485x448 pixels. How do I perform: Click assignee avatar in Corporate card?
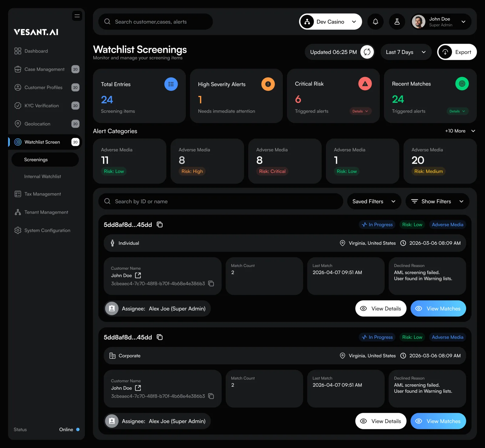click(x=112, y=421)
